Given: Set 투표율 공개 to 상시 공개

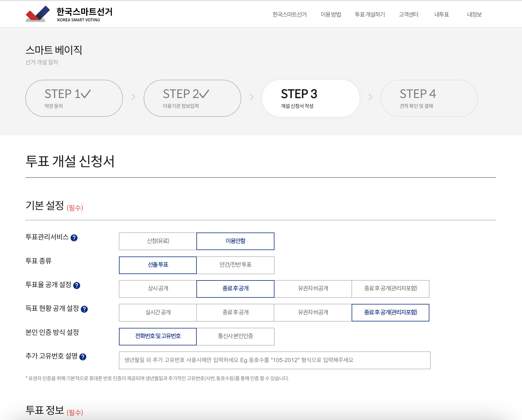Looking at the screenshot, I should coord(158,289).
